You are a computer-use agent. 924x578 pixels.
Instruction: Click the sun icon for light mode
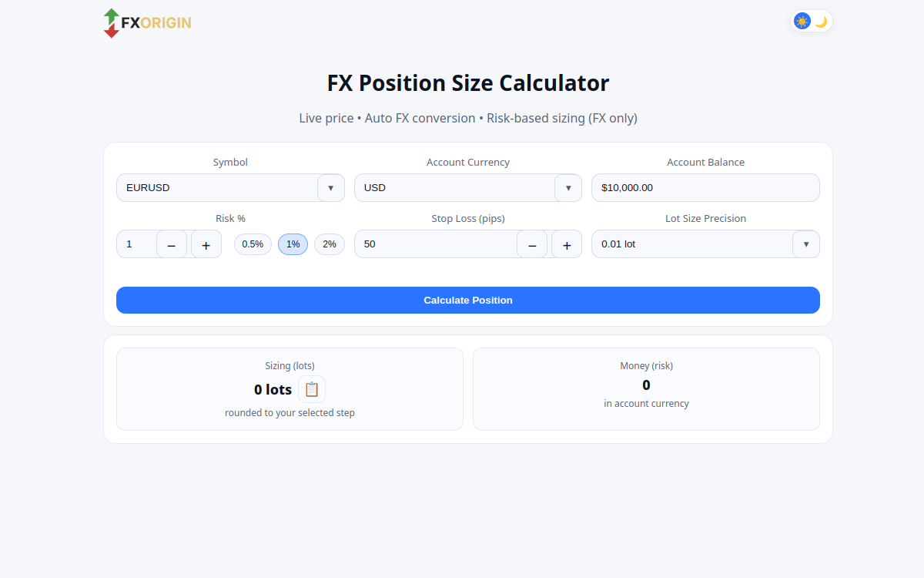pyautogui.click(x=801, y=21)
